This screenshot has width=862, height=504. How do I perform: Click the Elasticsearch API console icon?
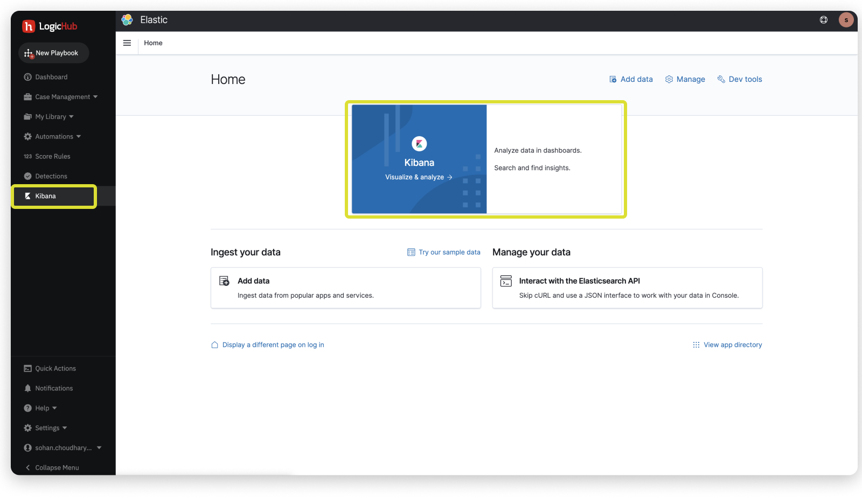click(x=506, y=281)
